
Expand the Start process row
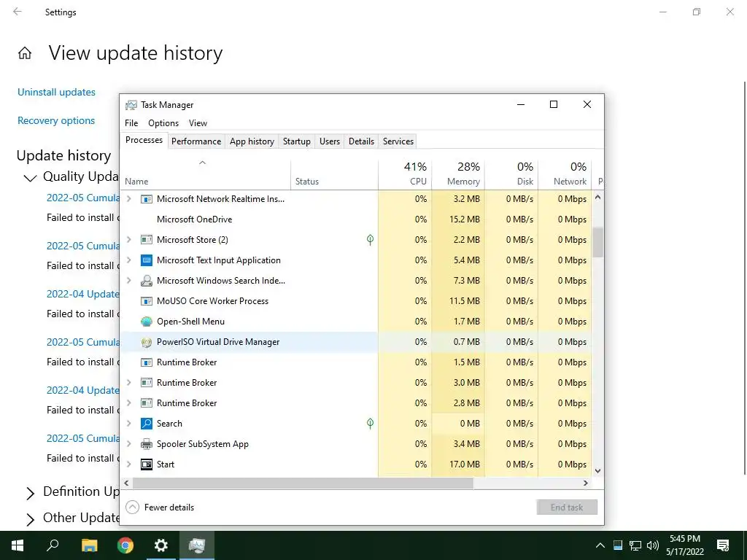point(128,464)
